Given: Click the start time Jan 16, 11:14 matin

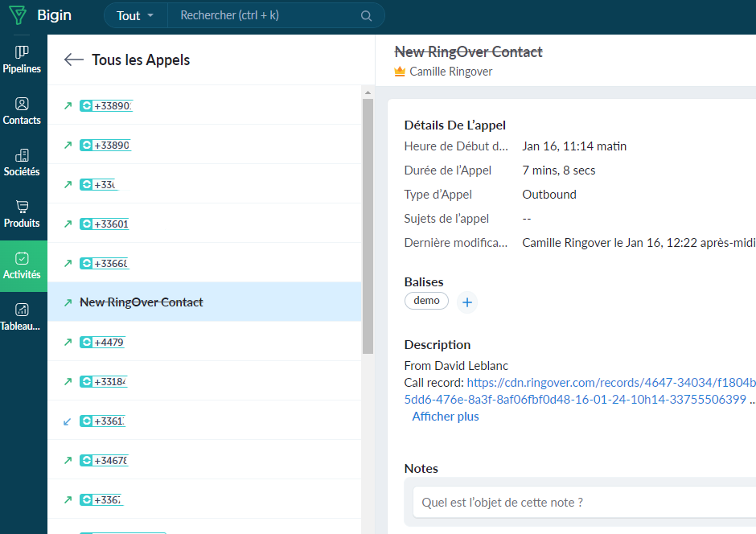Looking at the screenshot, I should (x=574, y=146).
